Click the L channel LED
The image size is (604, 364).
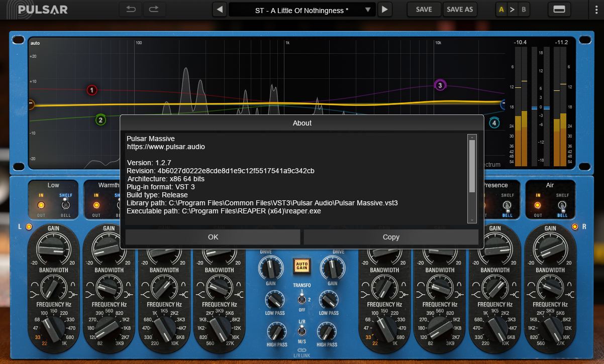click(x=29, y=227)
